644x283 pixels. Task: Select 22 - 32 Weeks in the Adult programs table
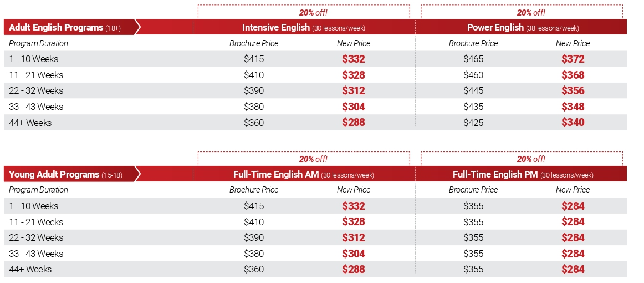37,91
